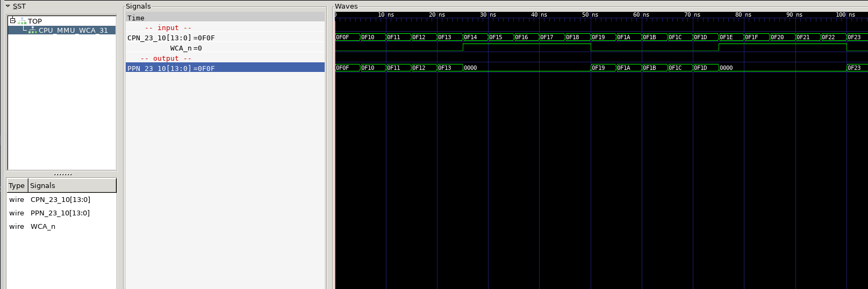The height and width of the screenshot is (289, 868).
Task: Select the '-- input --' comment trace
Action: [168, 28]
